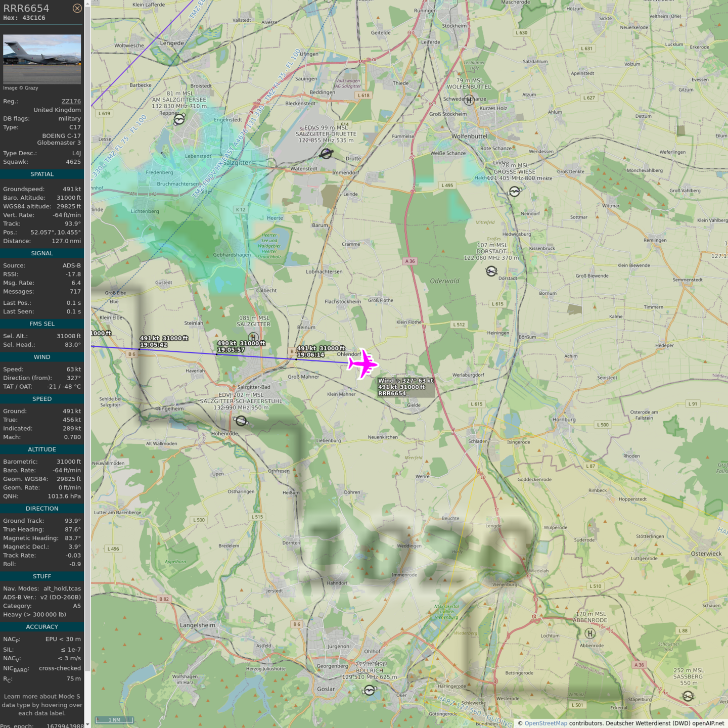The width and height of the screenshot is (728, 728).
Task: Open the ZZ176 registration link
Action: pyautogui.click(x=71, y=101)
